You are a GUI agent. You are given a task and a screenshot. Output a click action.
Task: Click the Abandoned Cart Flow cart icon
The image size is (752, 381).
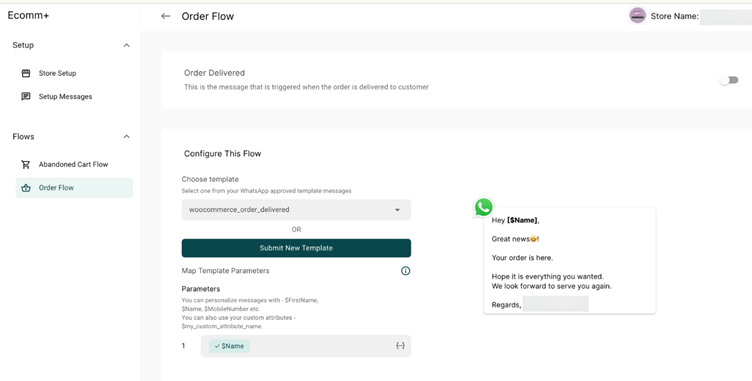tap(26, 165)
